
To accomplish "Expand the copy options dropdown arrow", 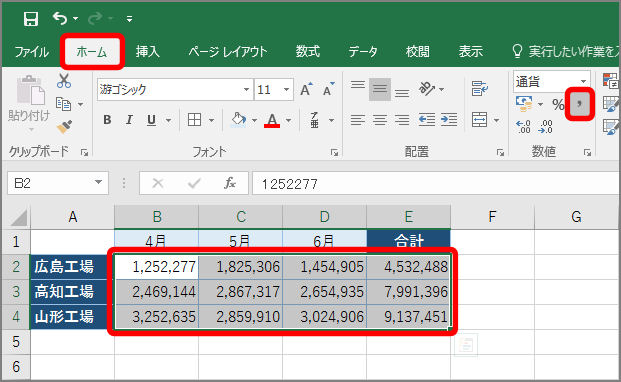I will (81, 105).
